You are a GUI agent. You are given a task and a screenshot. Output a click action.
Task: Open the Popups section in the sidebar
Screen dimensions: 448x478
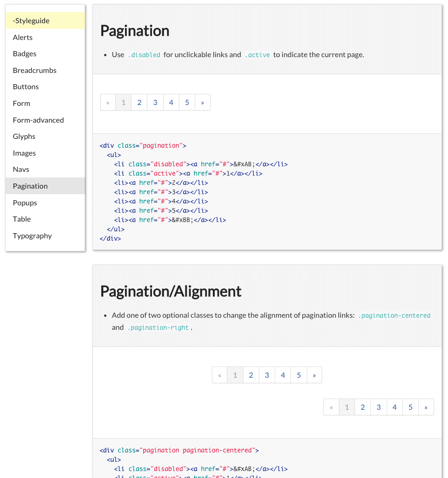[25, 203]
